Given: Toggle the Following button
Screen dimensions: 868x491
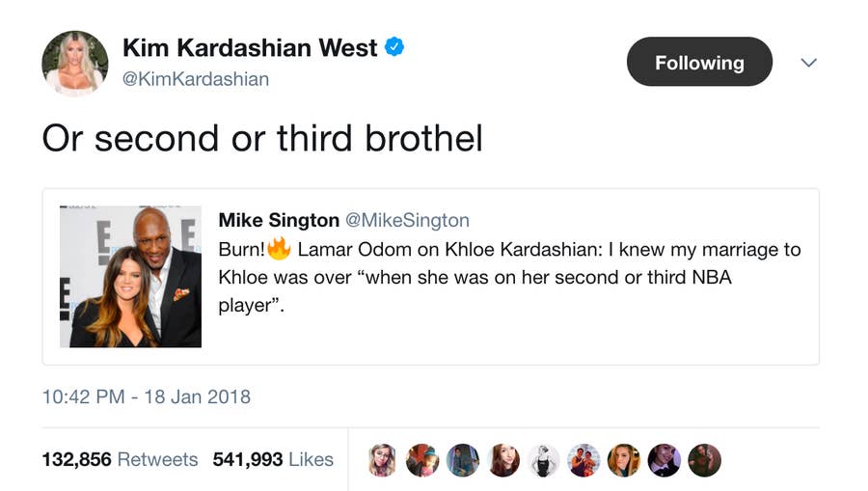Looking at the screenshot, I should [699, 63].
